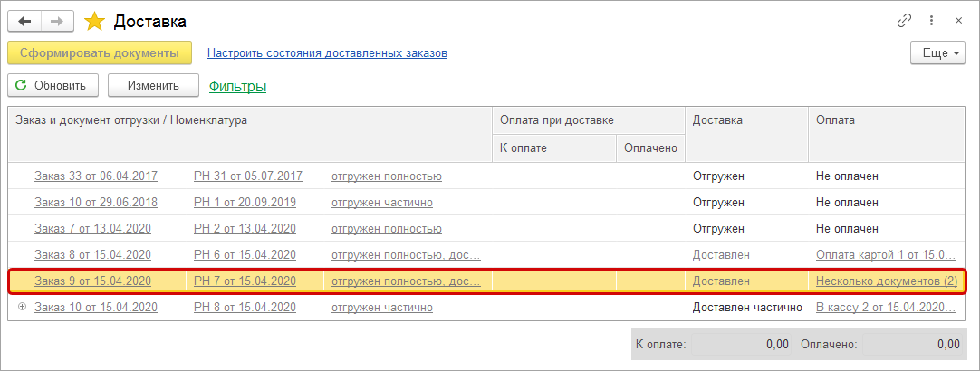Open Заказ 33 от 06.04.2017

(x=92, y=176)
